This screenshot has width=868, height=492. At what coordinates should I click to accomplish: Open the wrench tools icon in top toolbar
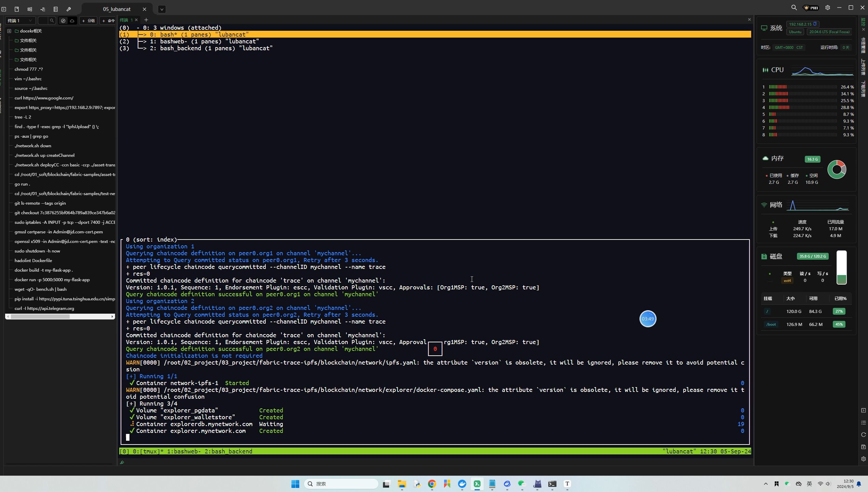click(x=69, y=9)
